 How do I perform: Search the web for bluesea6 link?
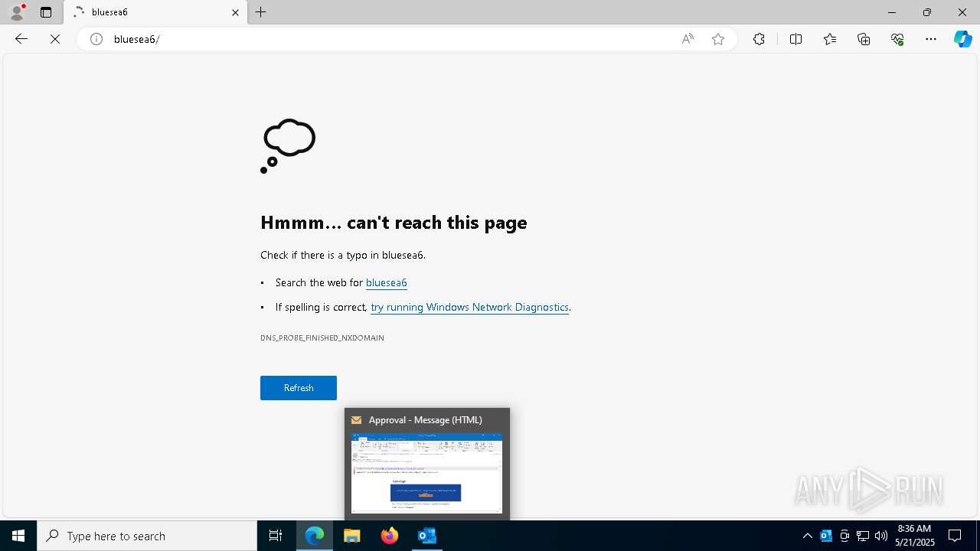tap(387, 282)
